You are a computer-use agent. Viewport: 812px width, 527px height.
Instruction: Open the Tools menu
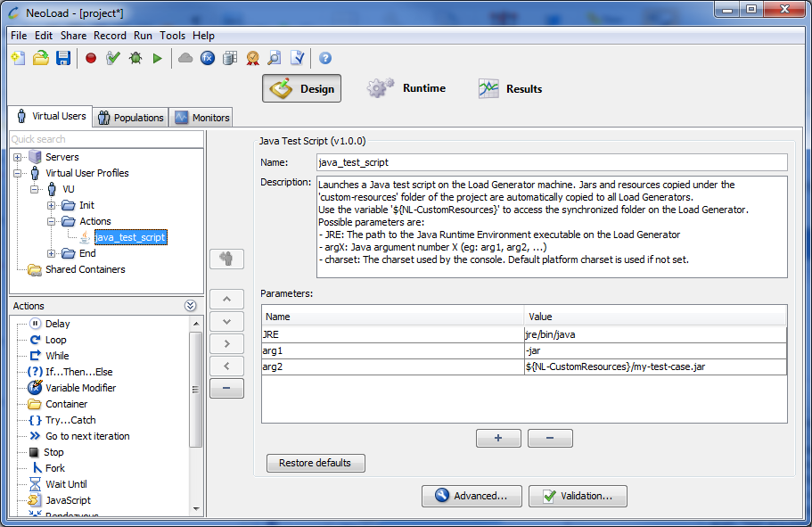pos(172,36)
